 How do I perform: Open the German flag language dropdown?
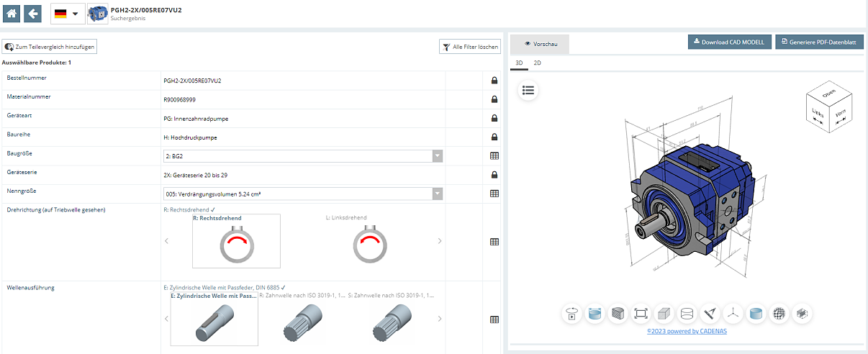pos(67,13)
